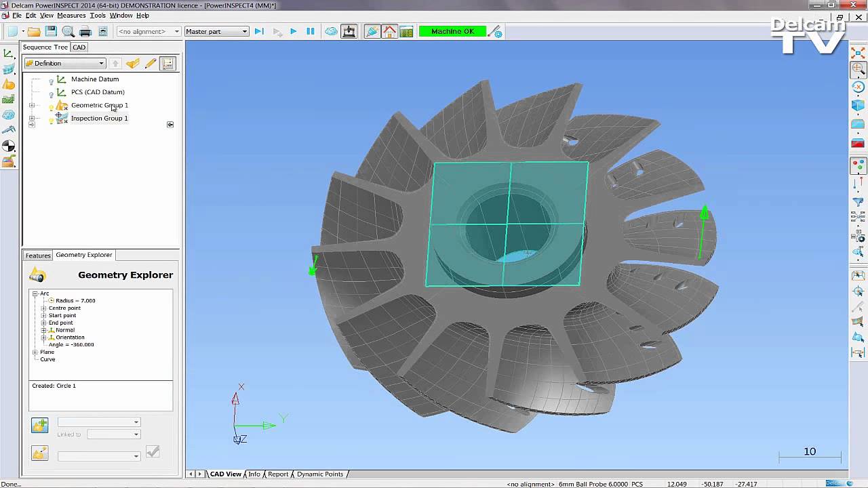Switch to the CAD tab in left panel

pos(79,47)
